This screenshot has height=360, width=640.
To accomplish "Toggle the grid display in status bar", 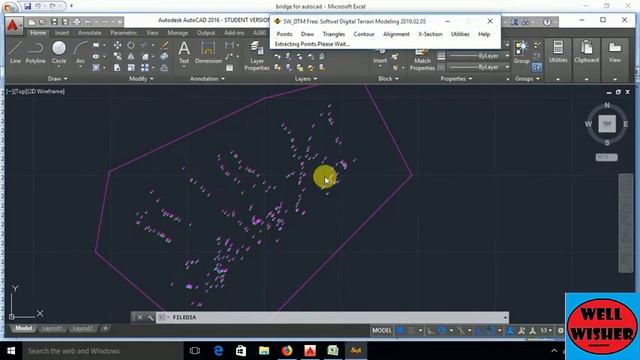I will pyautogui.click(x=400, y=330).
